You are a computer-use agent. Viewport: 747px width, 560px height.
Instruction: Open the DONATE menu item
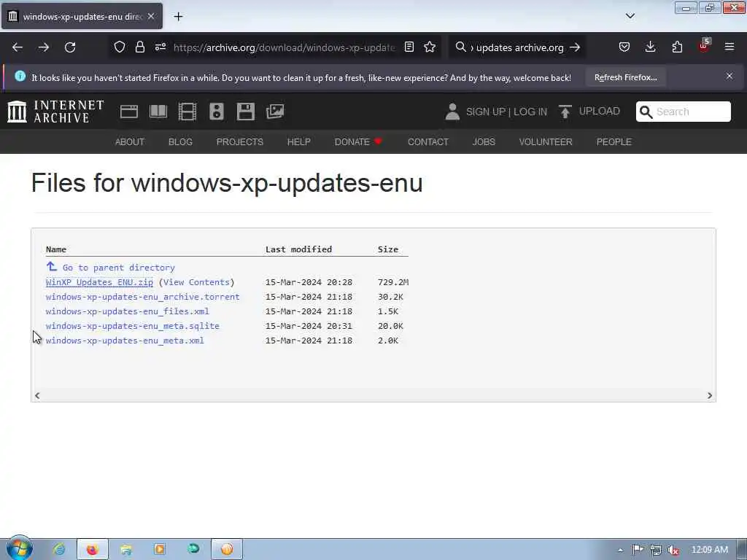(x=358, y=142)
